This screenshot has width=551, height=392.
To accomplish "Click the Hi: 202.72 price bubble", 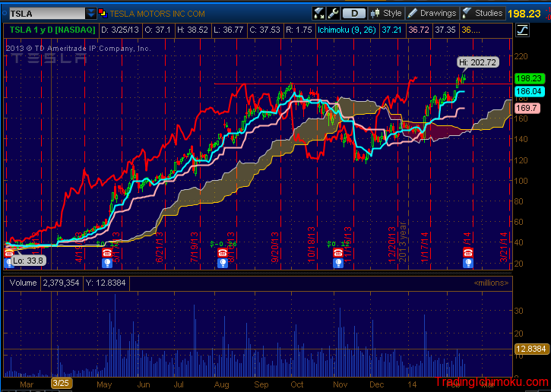I will click(x=478, y=62).
